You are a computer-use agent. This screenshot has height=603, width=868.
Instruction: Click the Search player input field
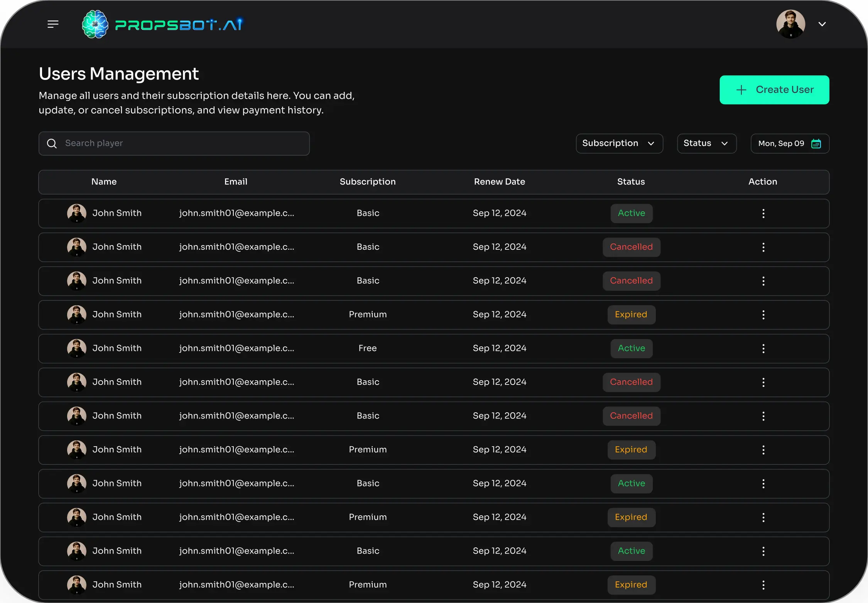(x=174, y=143)
